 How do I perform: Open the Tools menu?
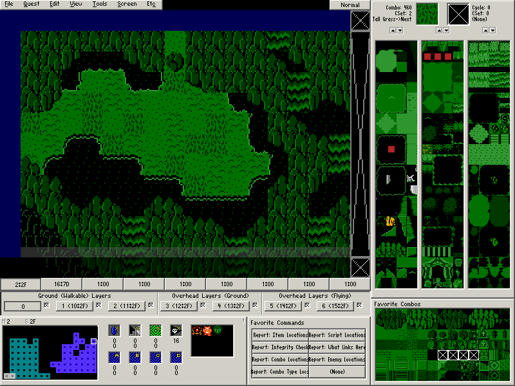coord(100,4)
